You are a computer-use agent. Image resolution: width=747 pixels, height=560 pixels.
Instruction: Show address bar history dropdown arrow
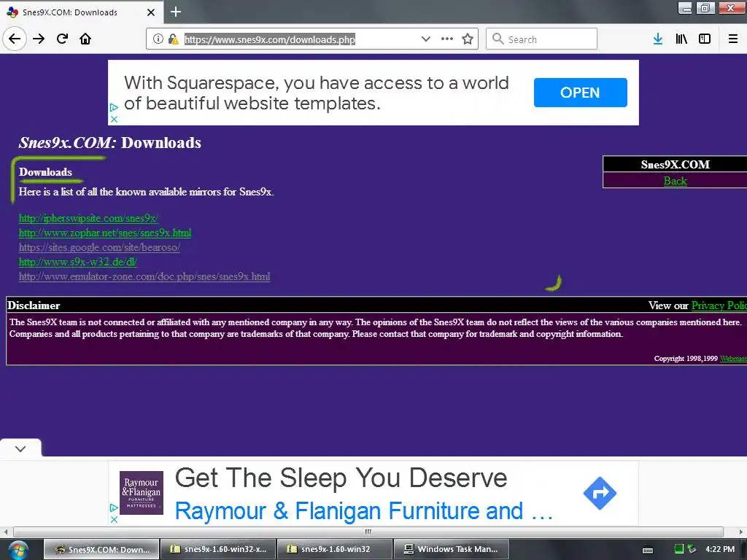(x=426, y=39)
